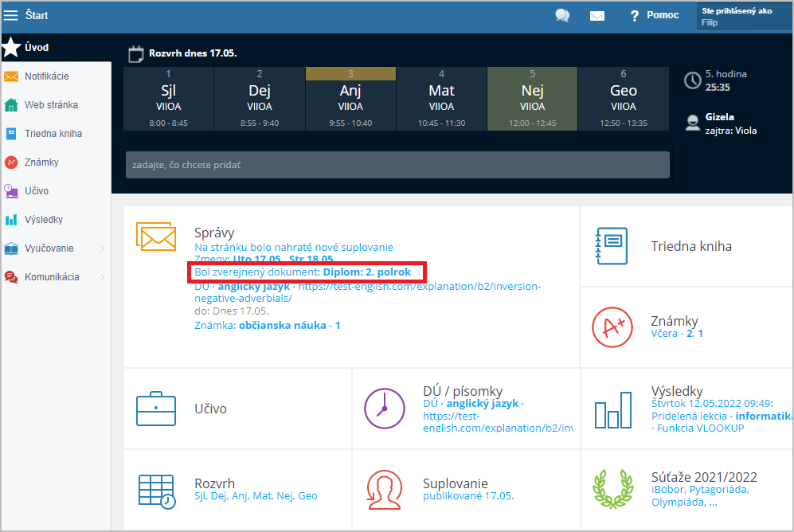Click the Štart title in header

click(x=37, y=15)
